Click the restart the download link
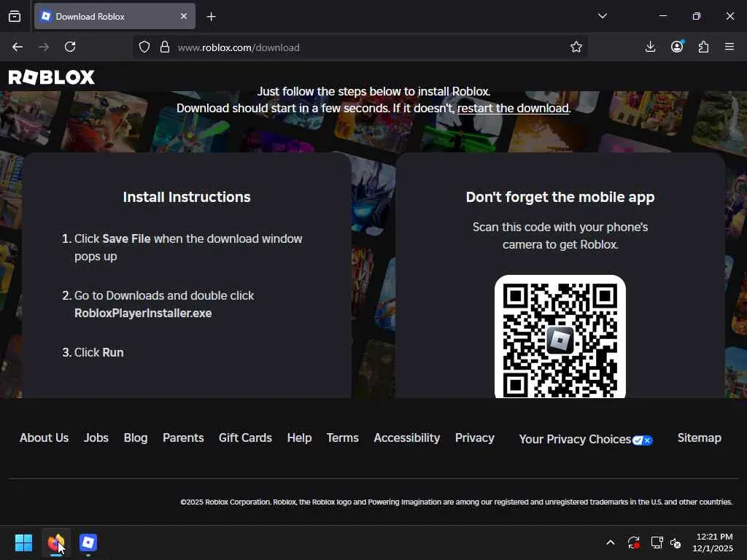747x560 pixels. (513, 108)
